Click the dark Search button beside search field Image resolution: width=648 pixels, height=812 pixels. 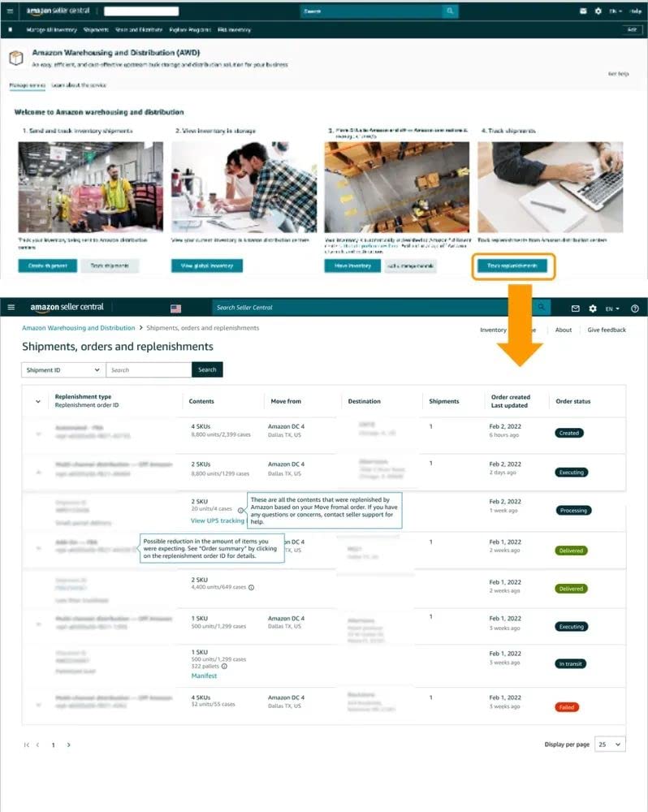pos(207,369)
